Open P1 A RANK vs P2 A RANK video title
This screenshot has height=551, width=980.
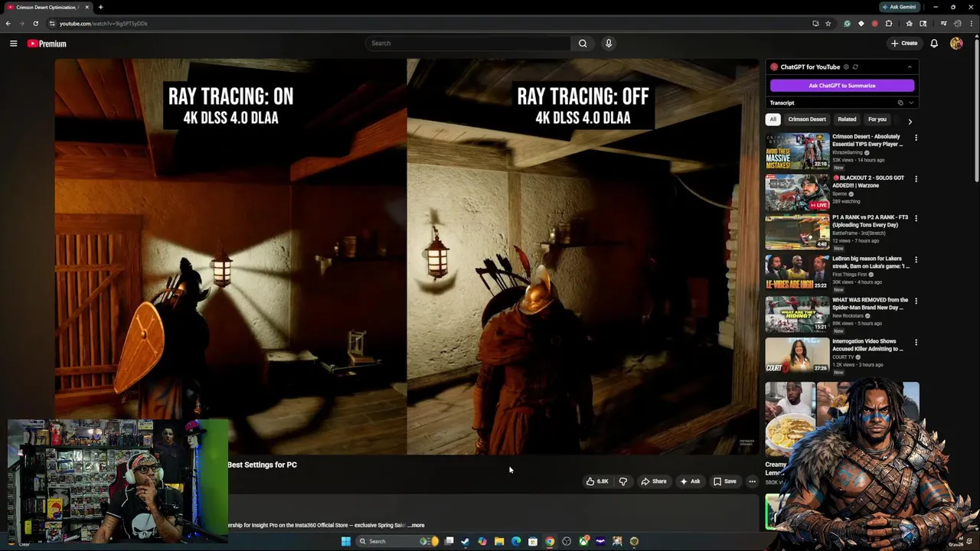coord(871,221)
